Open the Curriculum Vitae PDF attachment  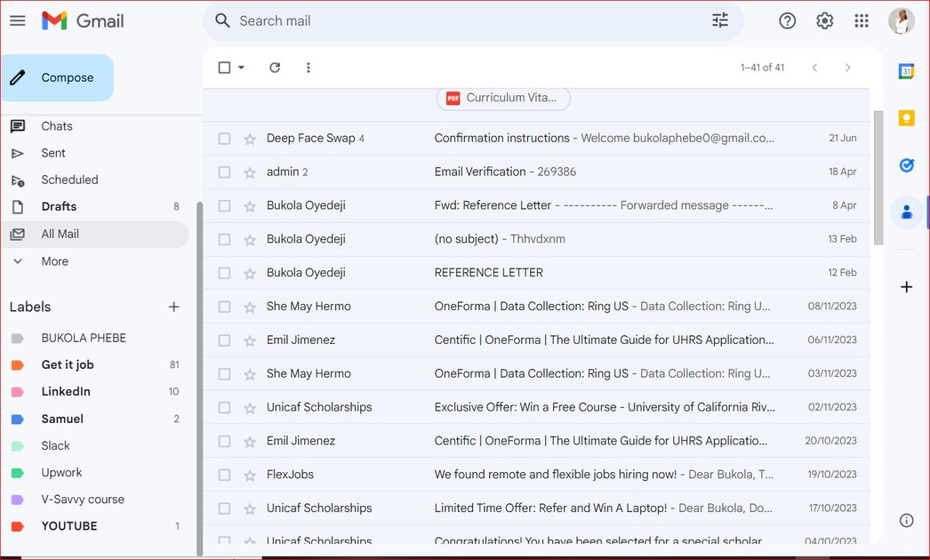coord(503,98)
